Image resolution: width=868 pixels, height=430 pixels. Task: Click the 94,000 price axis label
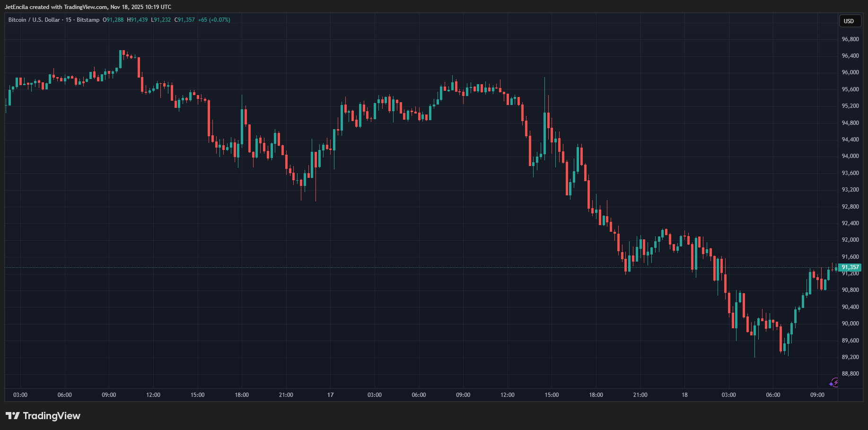pos(850,156)
